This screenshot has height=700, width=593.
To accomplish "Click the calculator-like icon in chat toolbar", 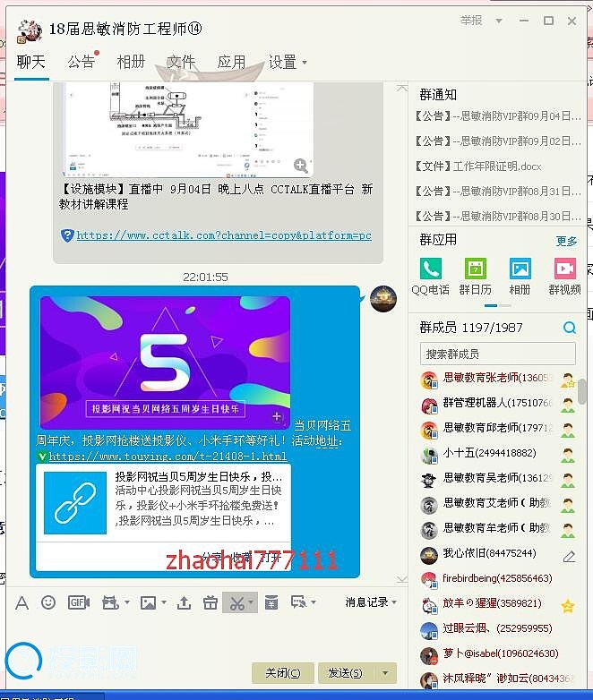I will (x=271, y=602).
